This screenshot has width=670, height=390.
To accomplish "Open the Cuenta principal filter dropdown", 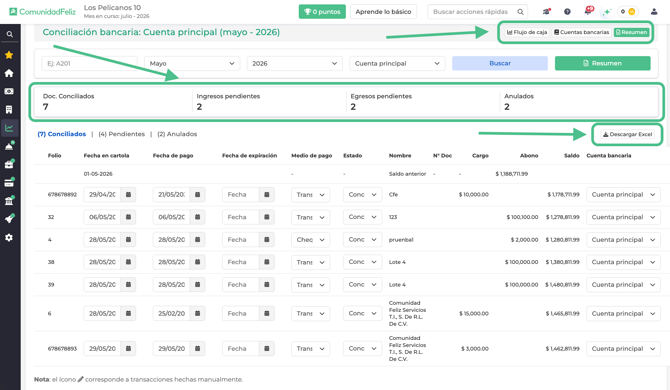I will tap(397, 63).
